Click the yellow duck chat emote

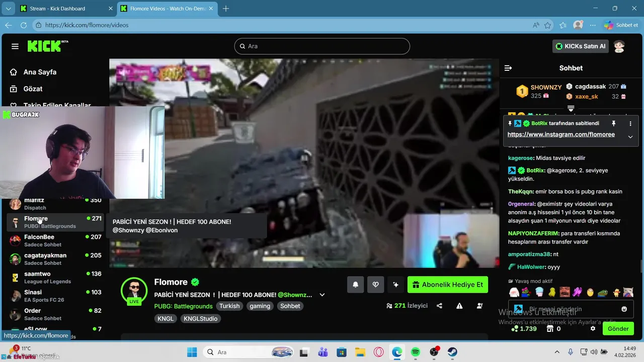[552, 292]
